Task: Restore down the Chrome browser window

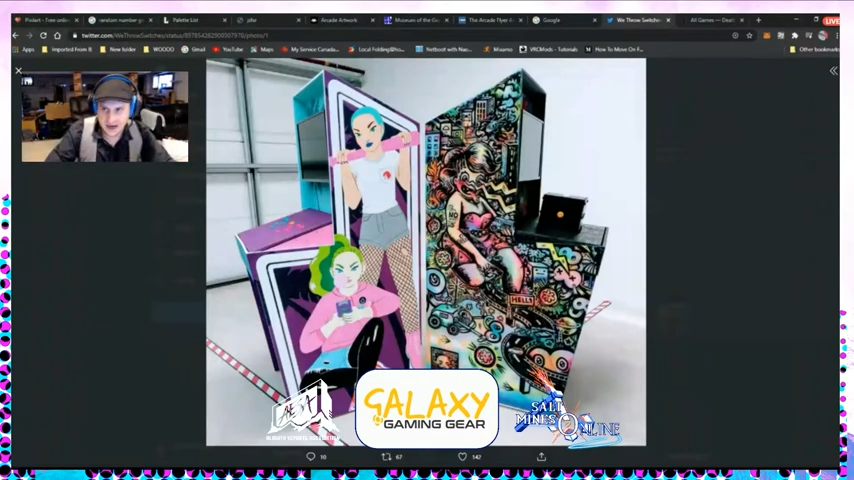Action: point(816,19)
